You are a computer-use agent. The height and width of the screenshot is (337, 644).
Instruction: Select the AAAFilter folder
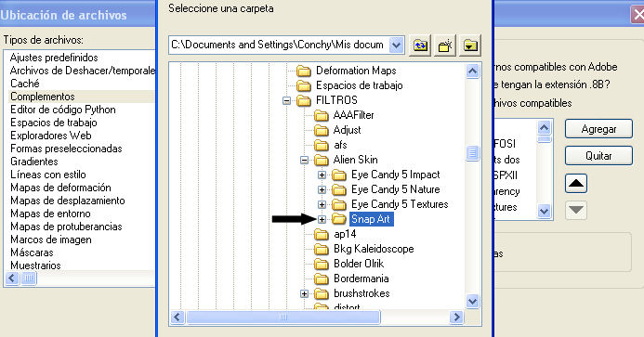click(354, 115)
